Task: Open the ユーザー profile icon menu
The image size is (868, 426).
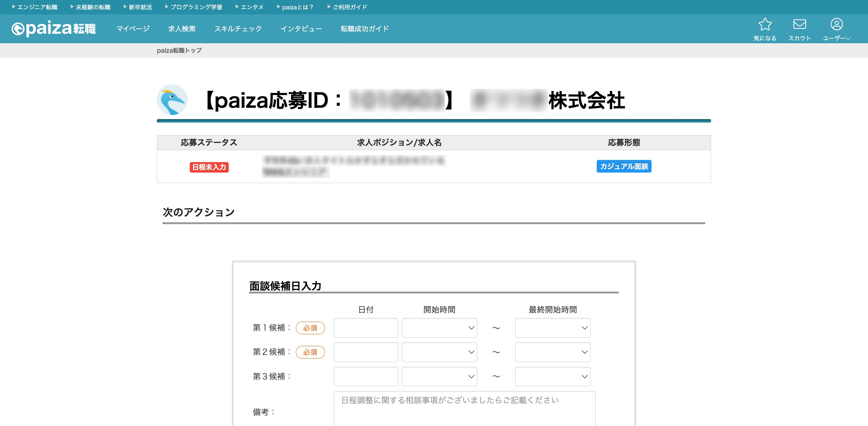Action: (x=837, y=29)
